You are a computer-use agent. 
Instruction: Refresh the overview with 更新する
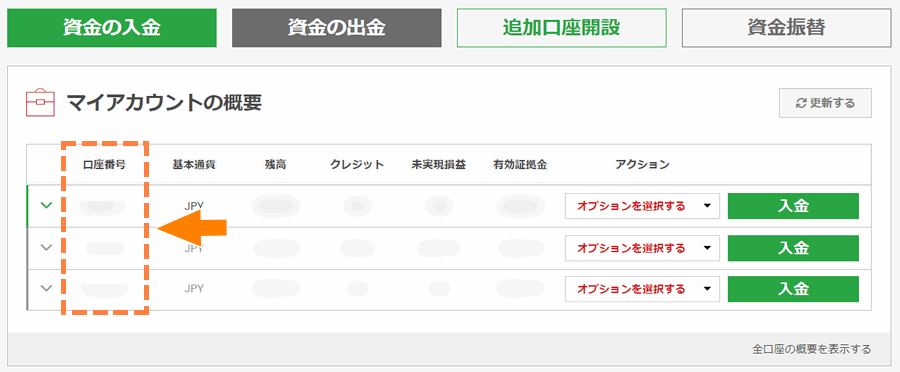point(825,103)
